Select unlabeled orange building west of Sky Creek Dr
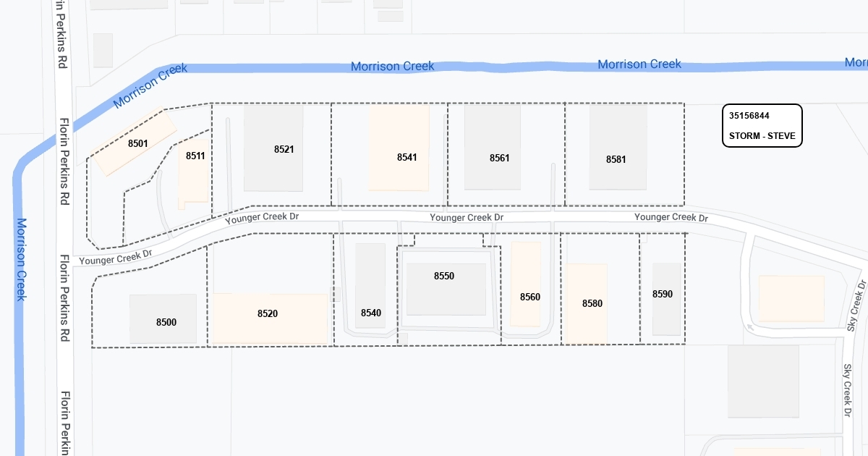 click(791, 298)
